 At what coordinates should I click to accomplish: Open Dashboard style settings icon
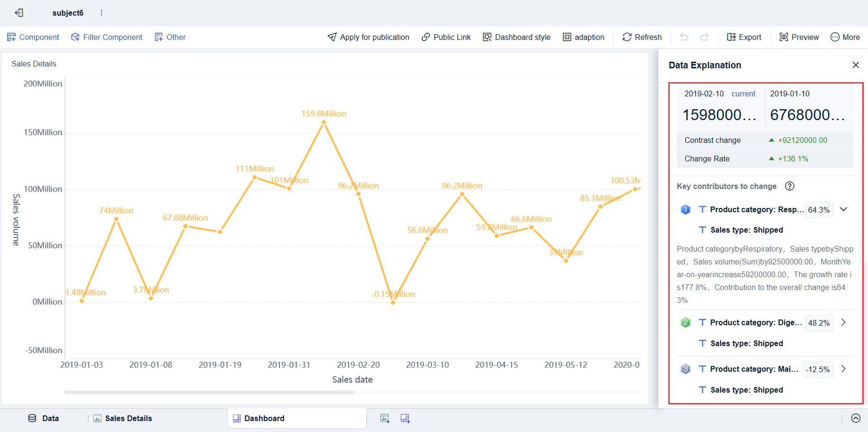(x=487, y=37)
